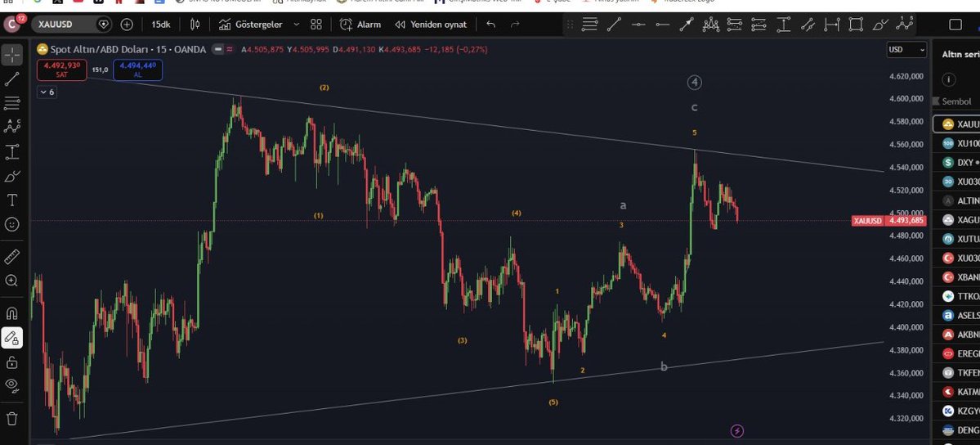Remove drawings using the trash icon
The width and height of the screenshot is (980, 445).
pos(12,419)
